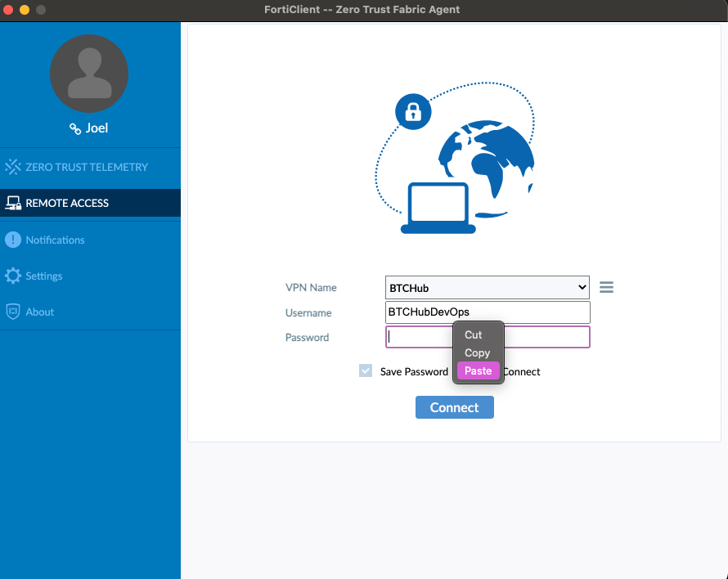
Task: Click the link icon beside Joel
Action: (x=75, y=128)
